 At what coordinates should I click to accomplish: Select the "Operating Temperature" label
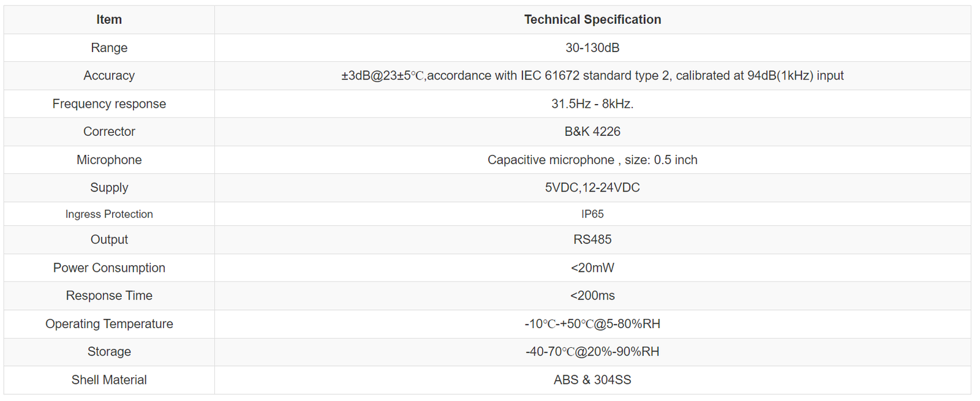tap(109, 324)
